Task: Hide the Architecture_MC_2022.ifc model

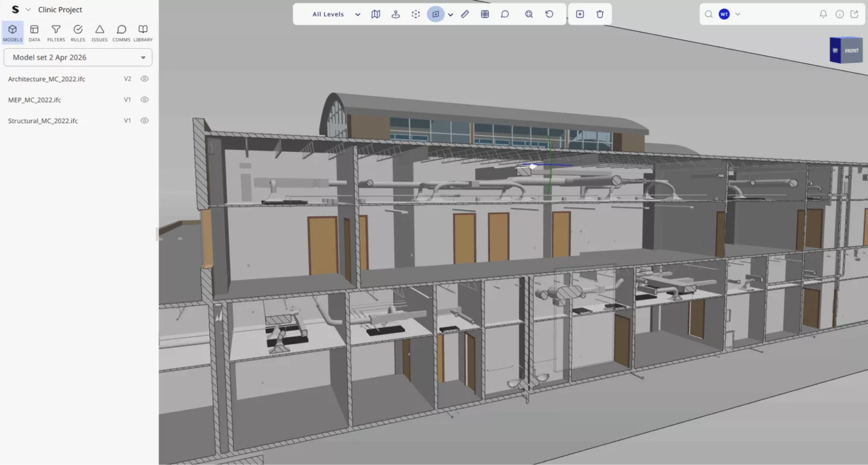Action: (145, 79)
